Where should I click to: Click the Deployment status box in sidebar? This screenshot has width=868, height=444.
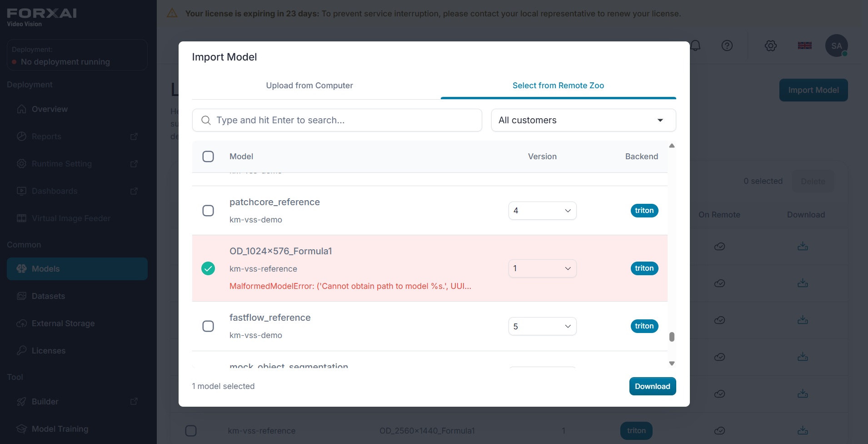click(x=77, y=55)
